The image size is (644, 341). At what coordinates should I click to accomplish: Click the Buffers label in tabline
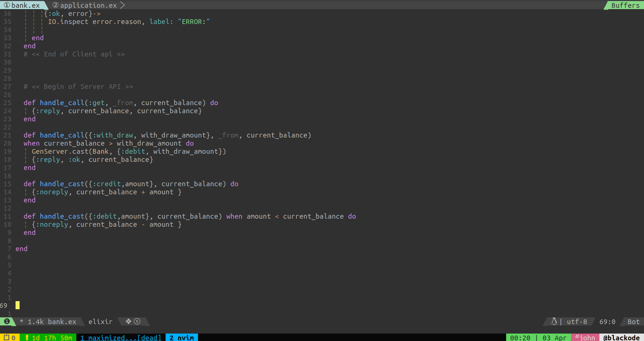point(625,5)
